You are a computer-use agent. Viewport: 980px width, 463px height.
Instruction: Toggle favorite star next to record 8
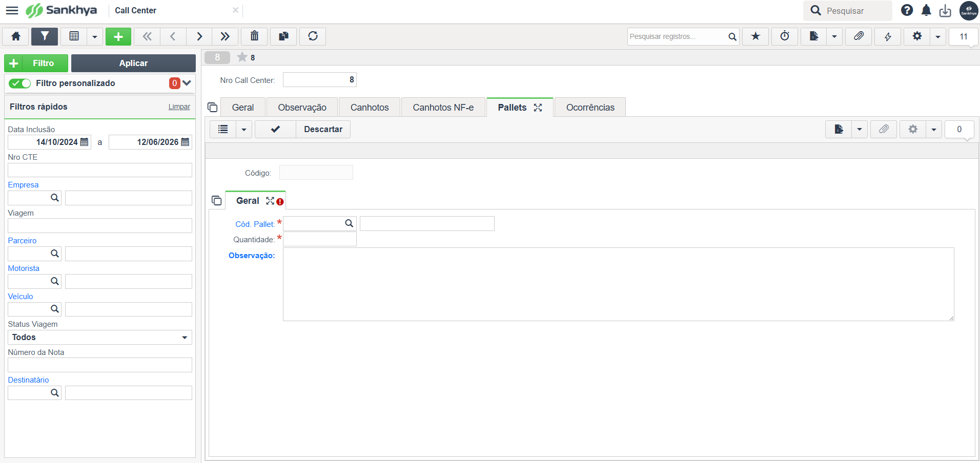(242, 57)
